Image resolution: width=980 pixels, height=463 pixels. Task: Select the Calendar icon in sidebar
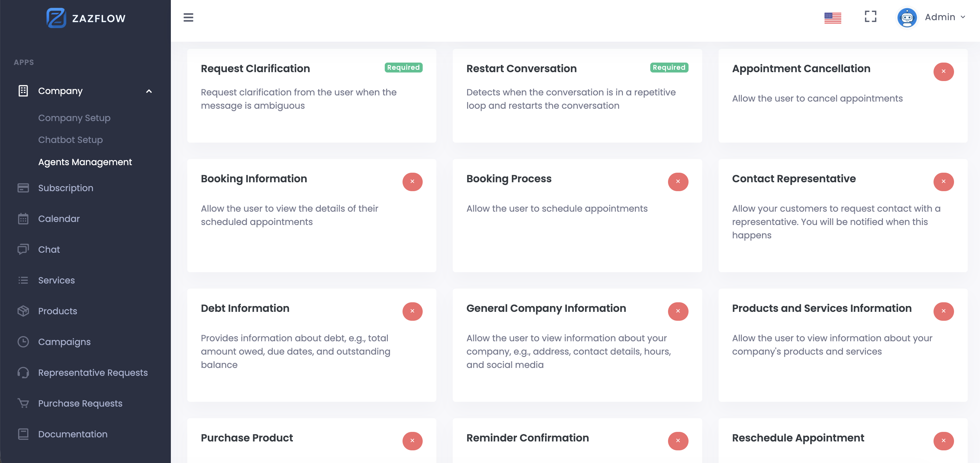(x=23, y=219)
